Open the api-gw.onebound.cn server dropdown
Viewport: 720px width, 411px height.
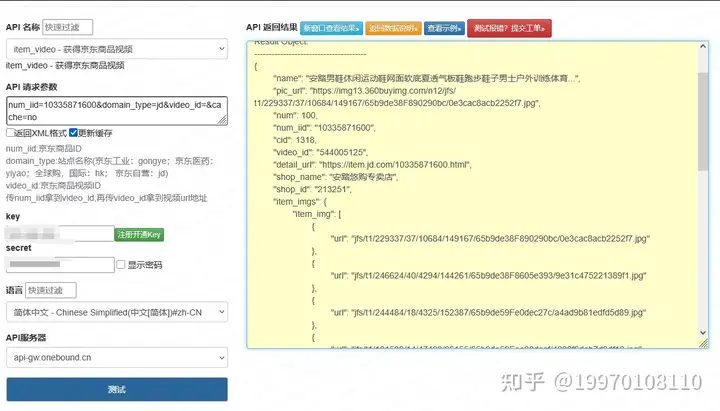(x=117, y=357)
